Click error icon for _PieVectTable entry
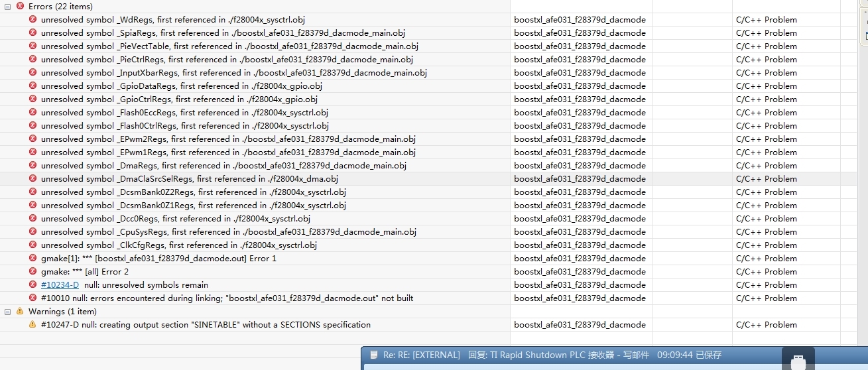 tap(32, 46)
